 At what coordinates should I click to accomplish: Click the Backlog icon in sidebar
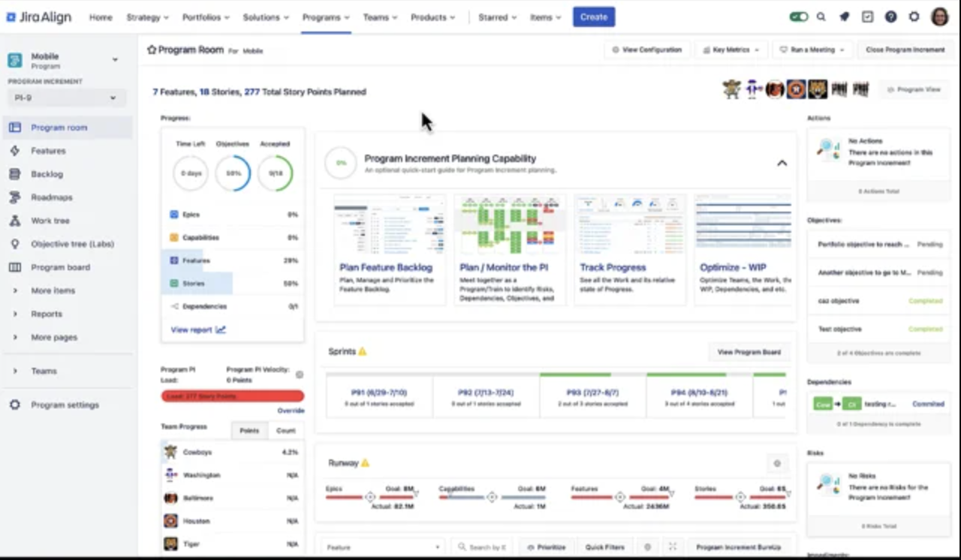[x=14, y=174]
